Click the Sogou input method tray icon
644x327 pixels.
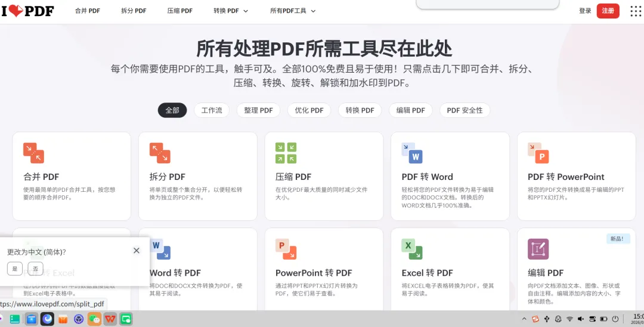535,319
